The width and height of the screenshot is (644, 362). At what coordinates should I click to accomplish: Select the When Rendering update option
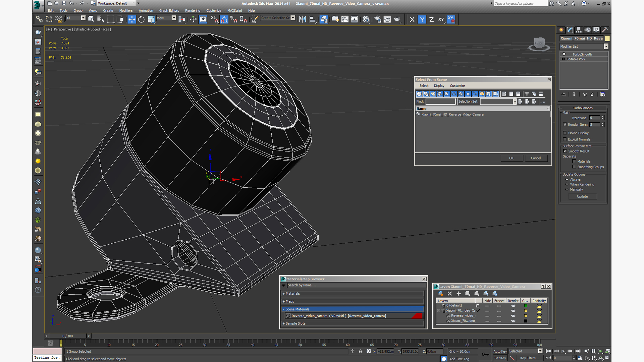tap(567, 184)
